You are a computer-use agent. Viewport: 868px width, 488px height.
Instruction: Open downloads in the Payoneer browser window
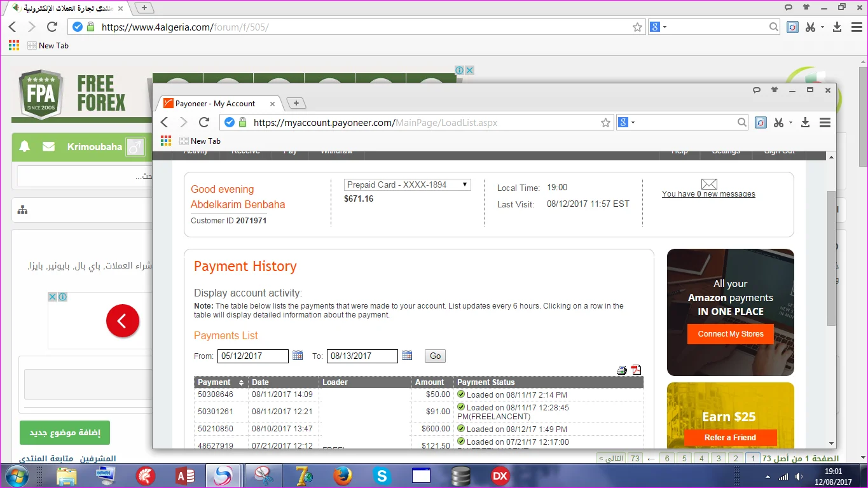pyautogui.click(x=805, y=123)
